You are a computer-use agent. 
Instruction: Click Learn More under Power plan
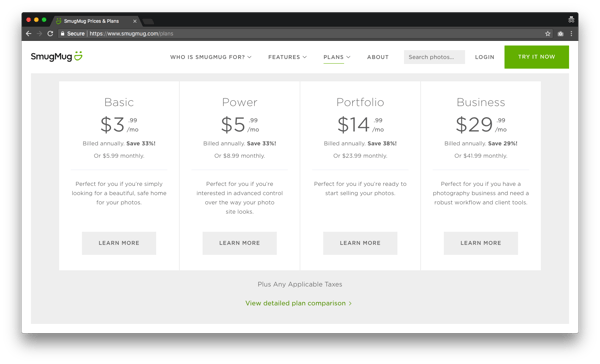pyautogui.click(x=240, y=243)
